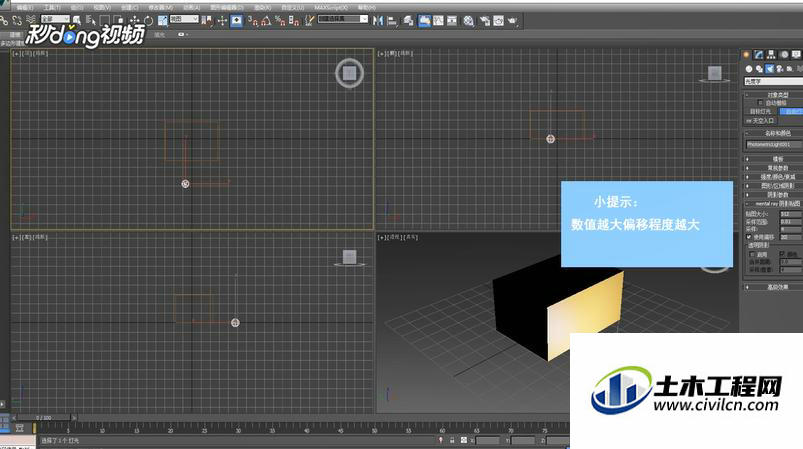Select the Geometry category in Create panel
Image resolution: width=803 pixels, height=449 pixels.
click(x=749, y=69)
